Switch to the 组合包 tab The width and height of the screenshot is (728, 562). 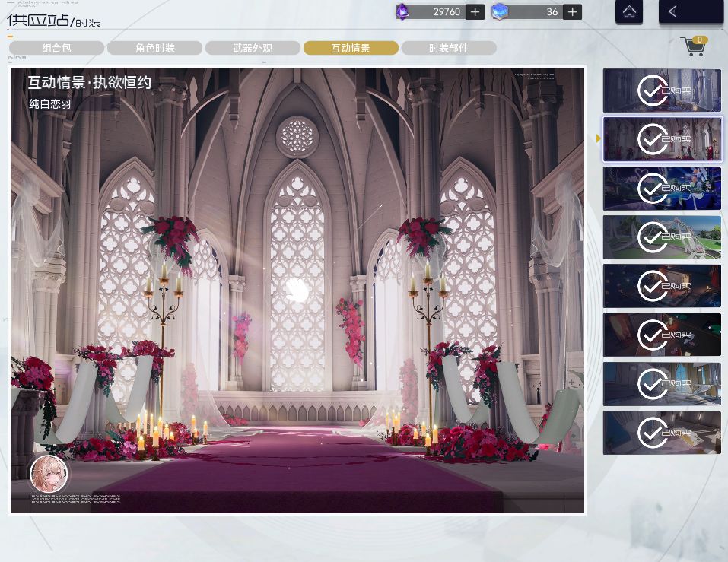click(56, 48)
